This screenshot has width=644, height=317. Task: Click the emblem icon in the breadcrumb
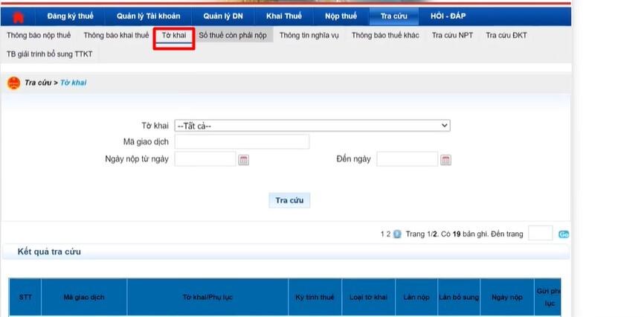(13, 83)
